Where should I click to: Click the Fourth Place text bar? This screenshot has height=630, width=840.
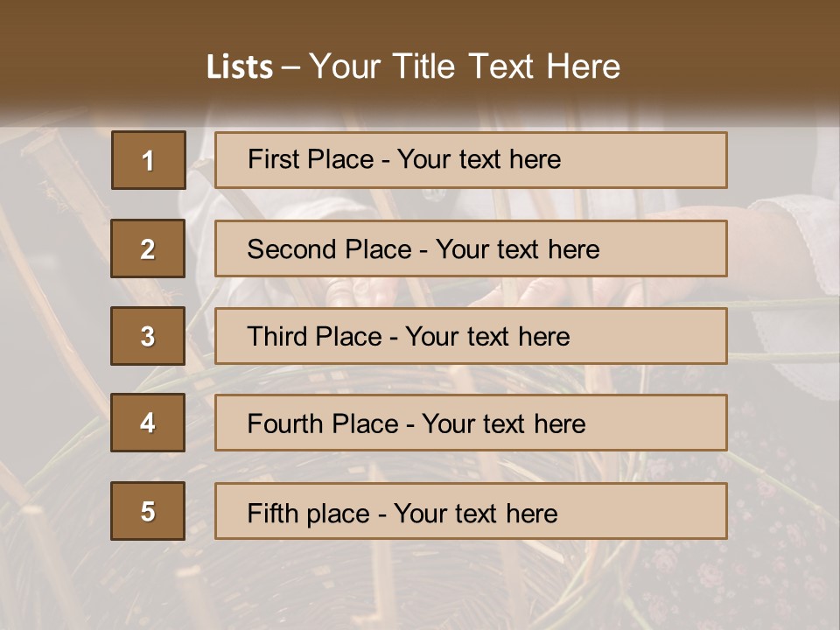tap(471, 423)
